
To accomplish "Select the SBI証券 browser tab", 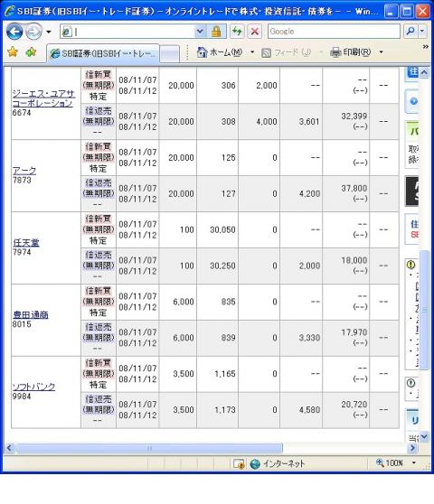I will 103,53.
